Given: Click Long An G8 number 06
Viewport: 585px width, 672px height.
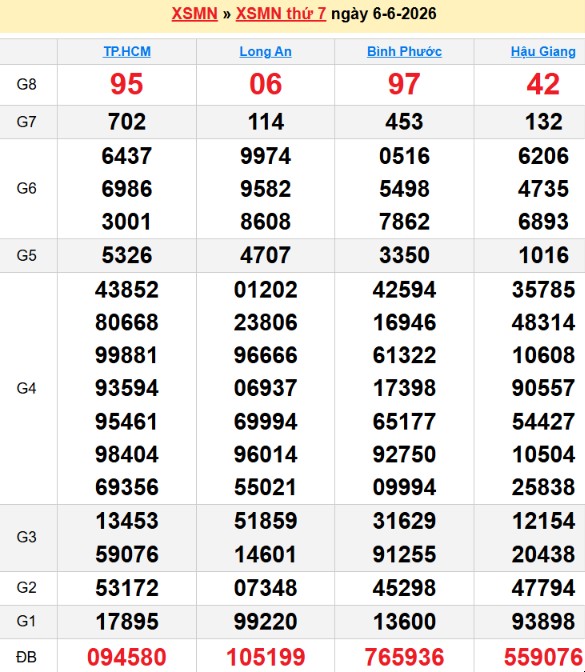Looking at the screenshot, I should (266, 84).
